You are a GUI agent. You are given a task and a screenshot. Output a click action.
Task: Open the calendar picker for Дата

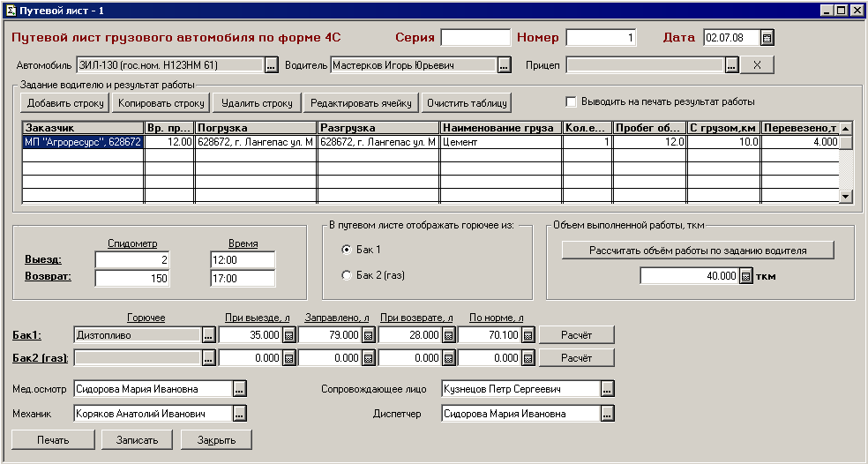click(x=767, y=38)
